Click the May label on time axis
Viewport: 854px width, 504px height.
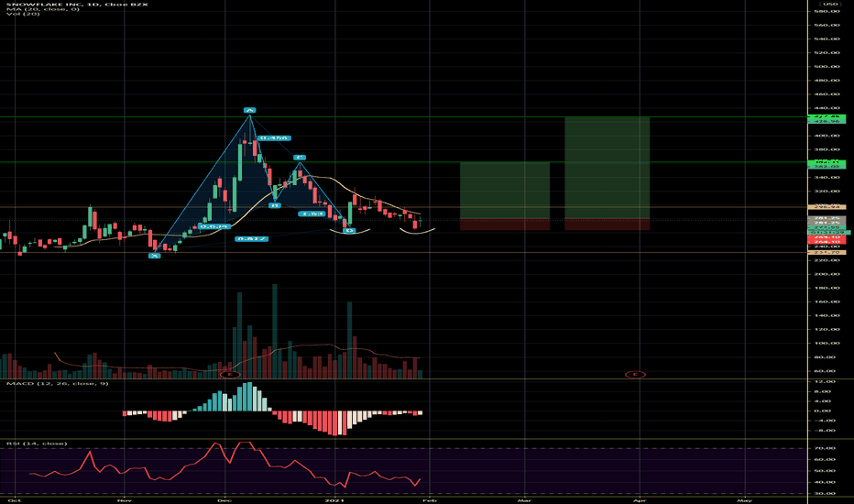[745, 499]
